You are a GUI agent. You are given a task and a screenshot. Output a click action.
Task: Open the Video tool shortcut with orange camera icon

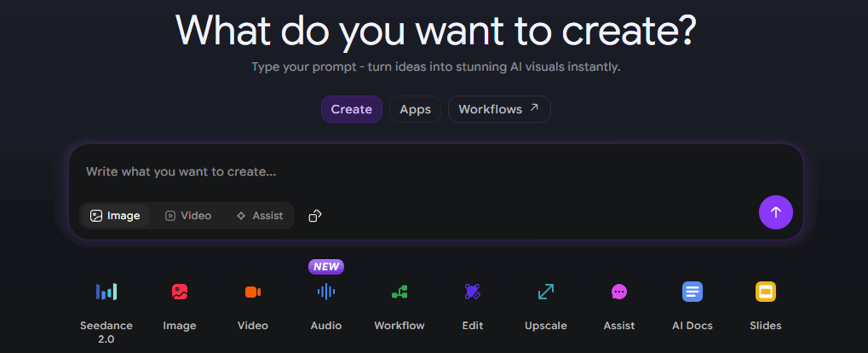(253, 292)
